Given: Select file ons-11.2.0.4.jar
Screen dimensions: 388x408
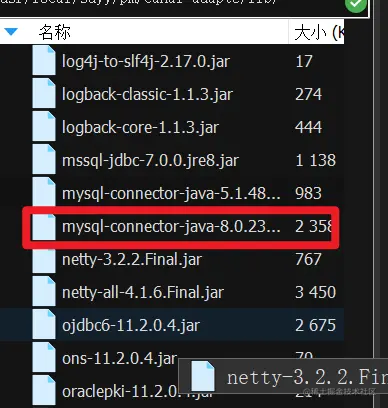Looking at the screenshot, I should point(120,358).
